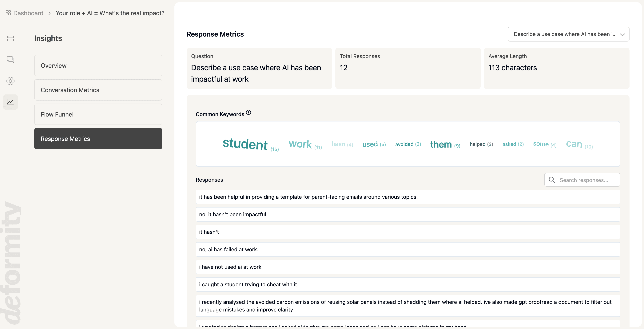This screenshot has height=329, width=644.
Task: Select the forms list icon at sidebar top
Action: point(10,38)
